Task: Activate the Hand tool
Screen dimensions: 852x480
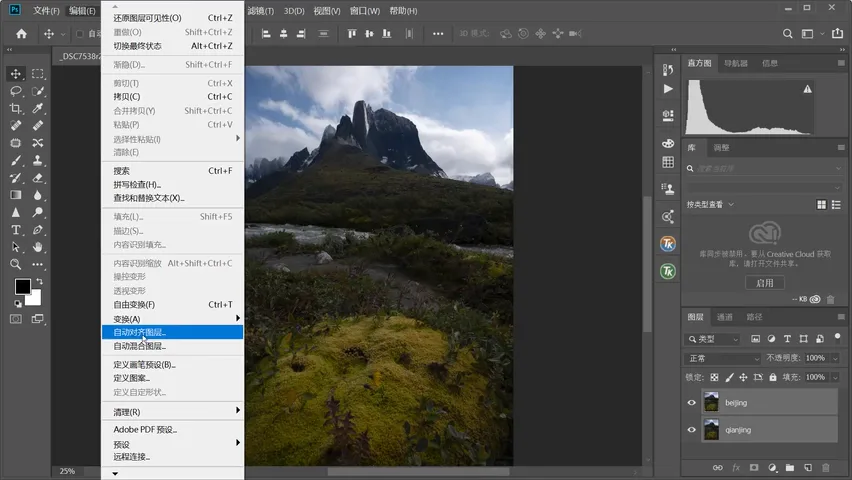Action: pyautogui.click(x=37, y=247)
